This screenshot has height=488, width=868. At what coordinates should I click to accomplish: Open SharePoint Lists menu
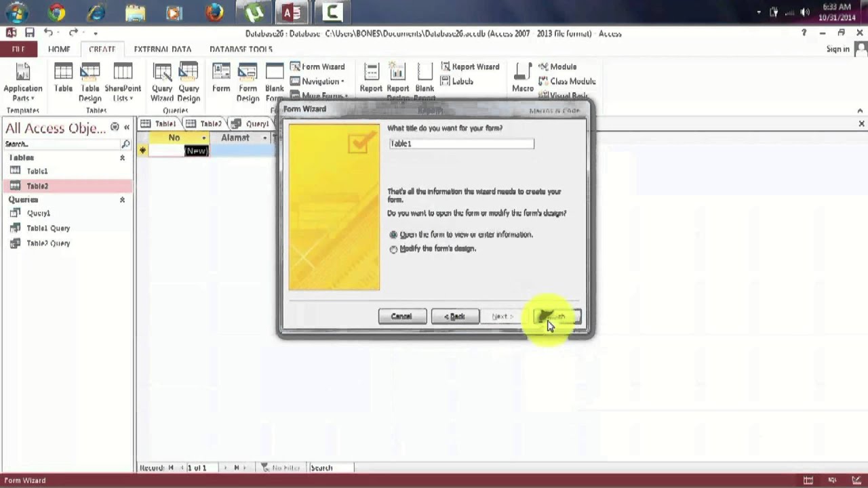click(123, 83)
